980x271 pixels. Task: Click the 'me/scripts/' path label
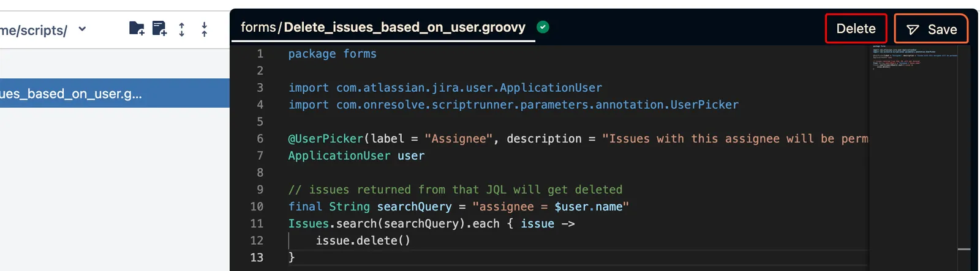pos(34,30)
